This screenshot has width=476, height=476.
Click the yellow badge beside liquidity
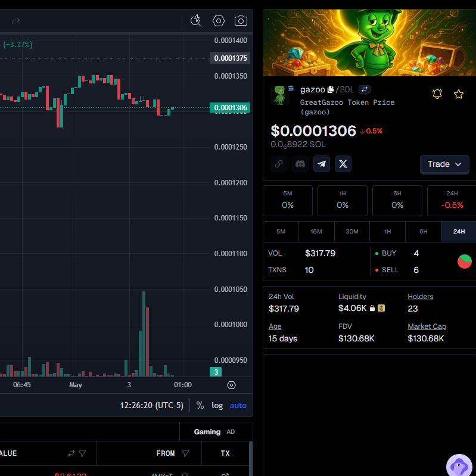(381, 308)
